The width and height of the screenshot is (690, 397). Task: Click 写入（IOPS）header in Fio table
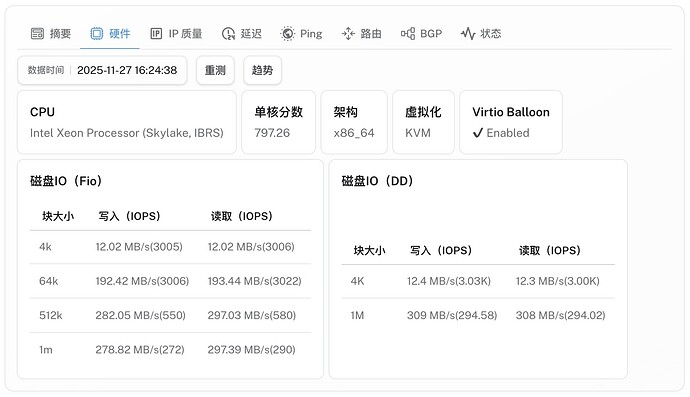coord(129,216)
